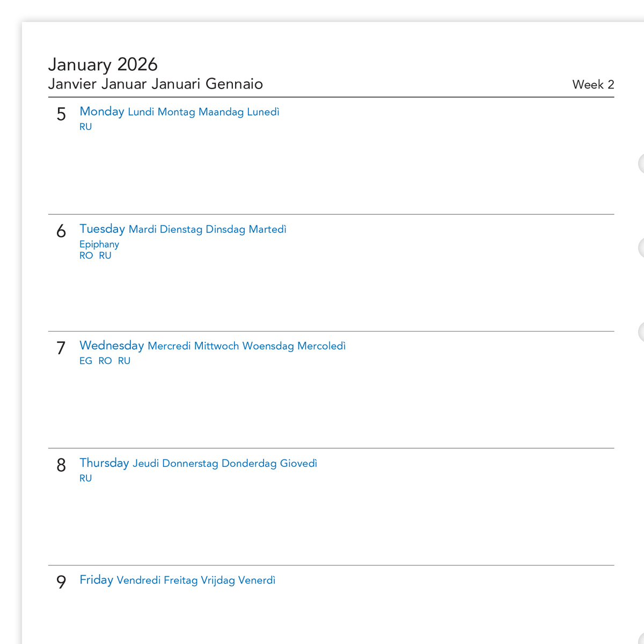Image resolution: width=644 pixels, height=644 pixels.
Task: Select the Wednesday heading
Action: point(112,346)
